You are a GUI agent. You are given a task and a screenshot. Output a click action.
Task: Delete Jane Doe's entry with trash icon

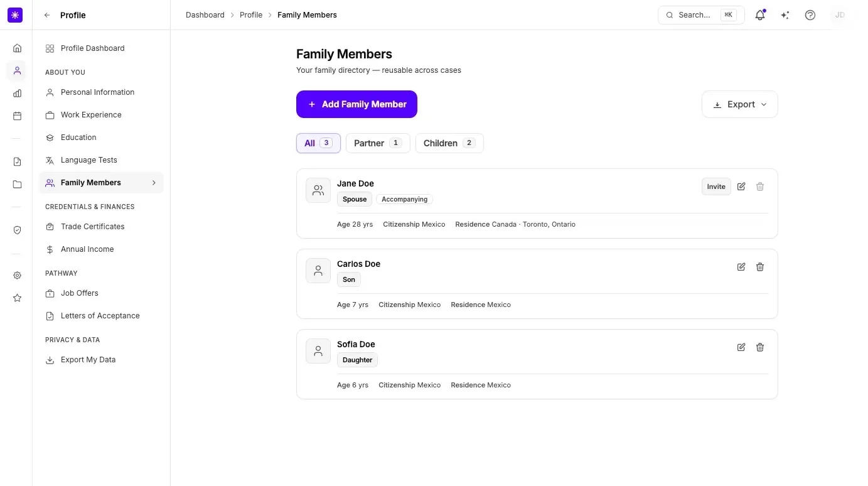[x=760, y=186]
